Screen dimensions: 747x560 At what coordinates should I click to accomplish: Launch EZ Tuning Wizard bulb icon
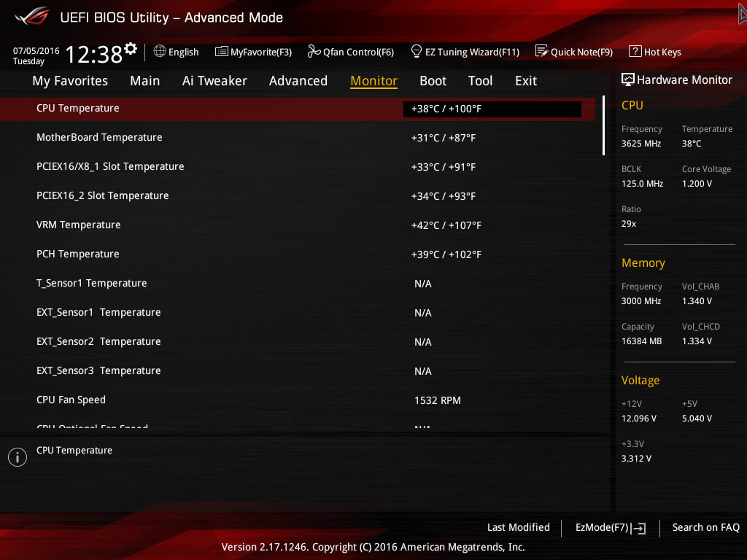pyautogui.click(x=416, y=51)
